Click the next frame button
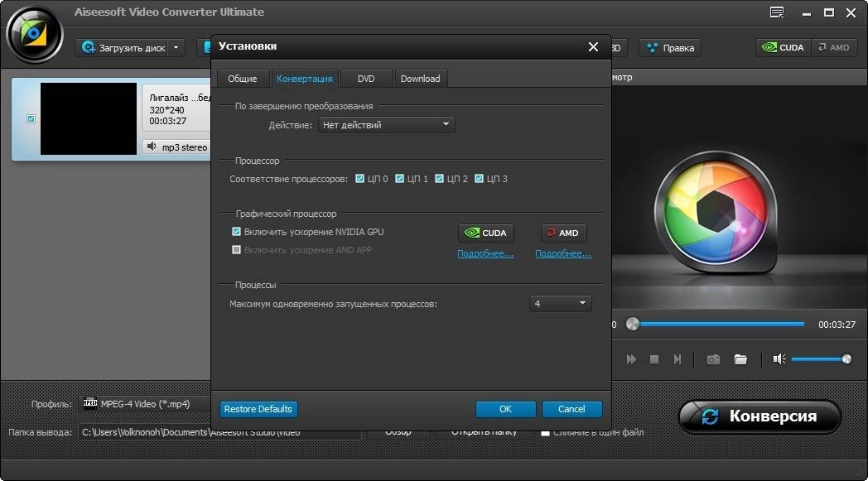The image size is (868, 481). (x=677, y=359)
